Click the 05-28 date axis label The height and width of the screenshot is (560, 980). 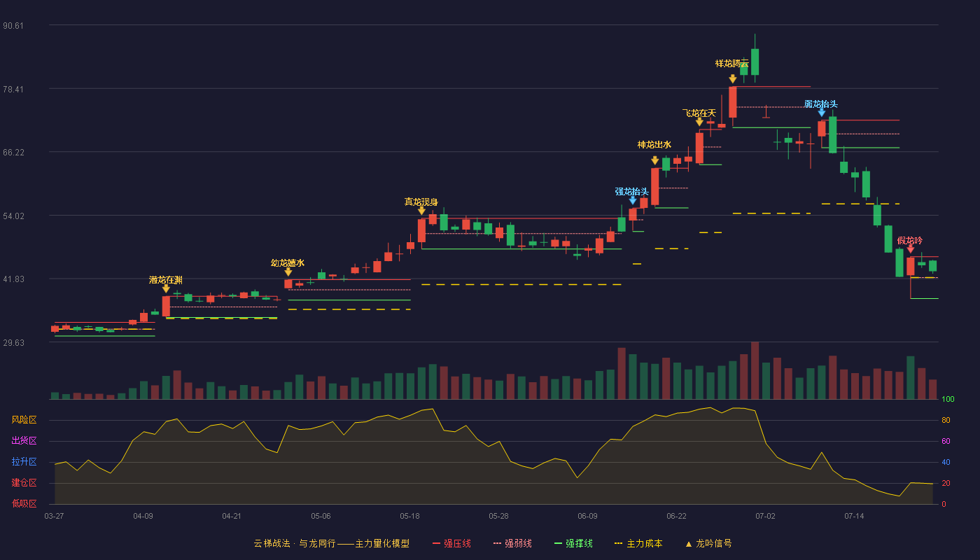(498, 516)
